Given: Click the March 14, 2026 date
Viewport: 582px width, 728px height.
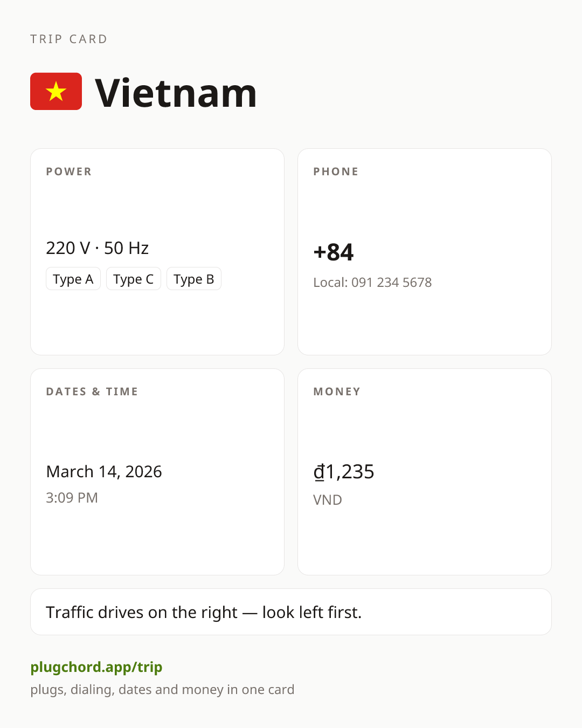Looking at the screenshot, I should pos(104,471).
